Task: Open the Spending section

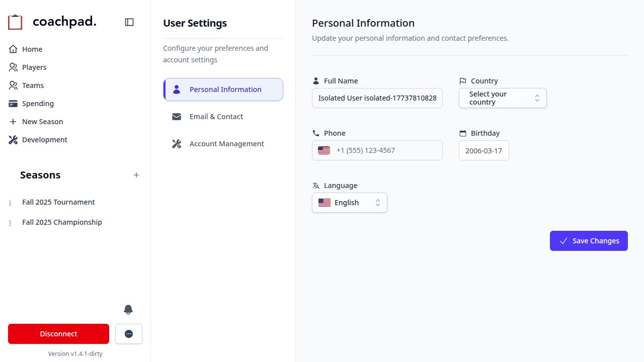Action: 38,104
